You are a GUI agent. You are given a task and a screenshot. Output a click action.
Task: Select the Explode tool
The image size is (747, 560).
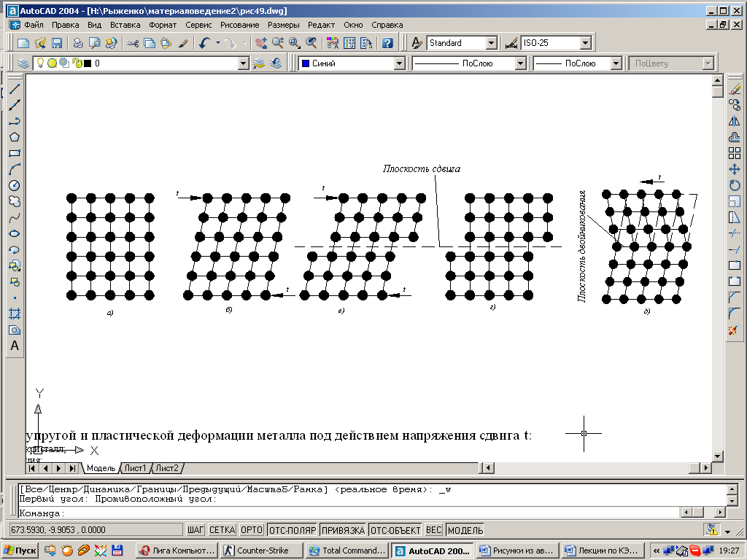coord(735,330)
